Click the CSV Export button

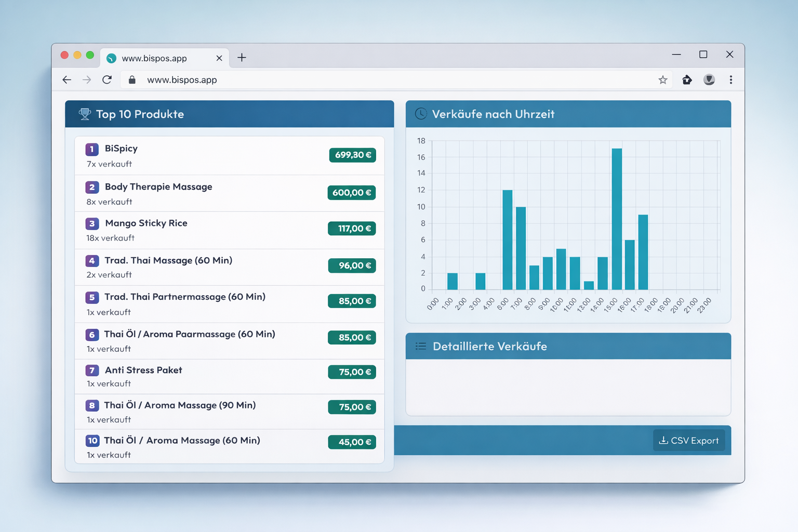[x=688, y=441]
